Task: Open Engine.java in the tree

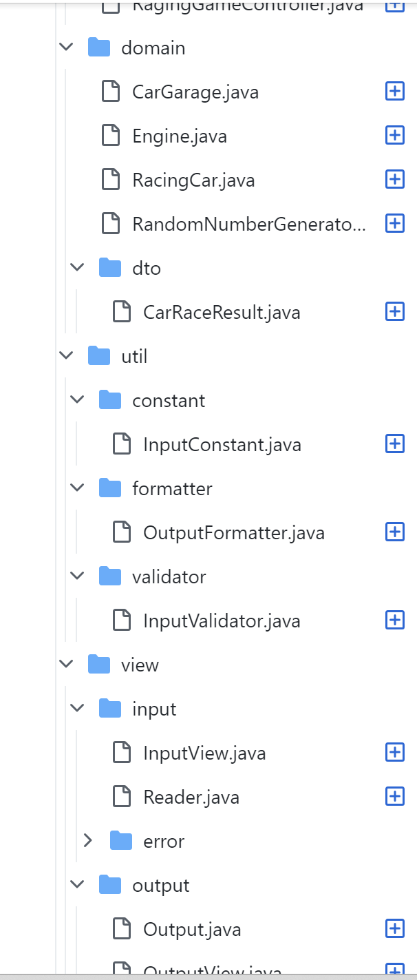Action: click(179, 136)
